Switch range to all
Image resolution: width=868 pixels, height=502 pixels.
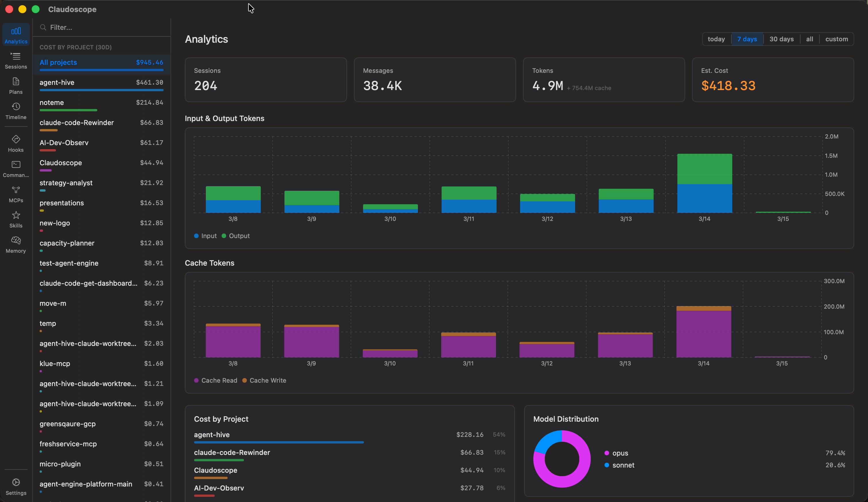809,39
